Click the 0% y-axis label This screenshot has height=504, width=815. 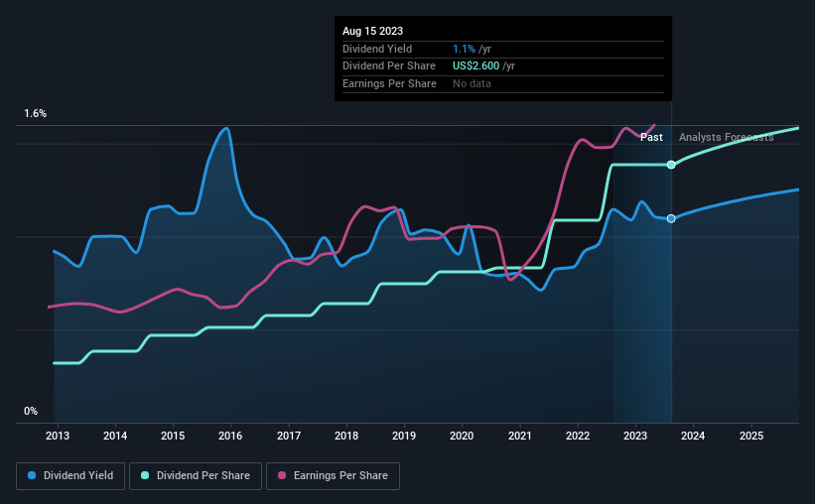[x=31, y=411]
